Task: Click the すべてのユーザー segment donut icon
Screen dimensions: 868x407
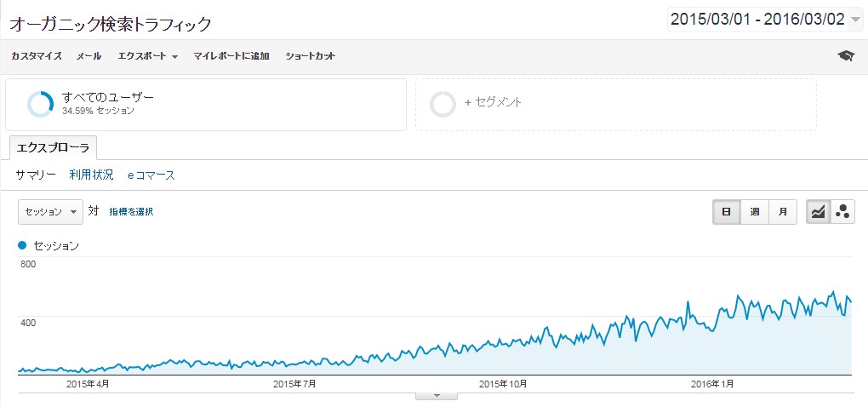Action: [x=40, y=104]
